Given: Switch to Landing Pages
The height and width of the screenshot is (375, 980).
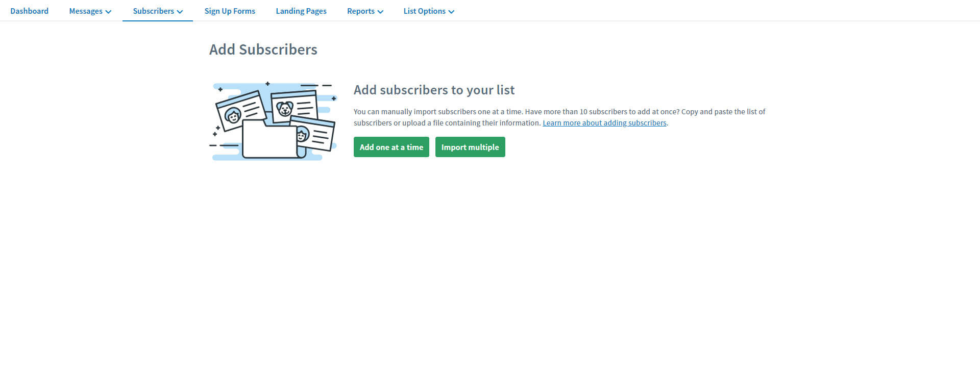Looking at the screenshot, I should [x=301, y=11].
